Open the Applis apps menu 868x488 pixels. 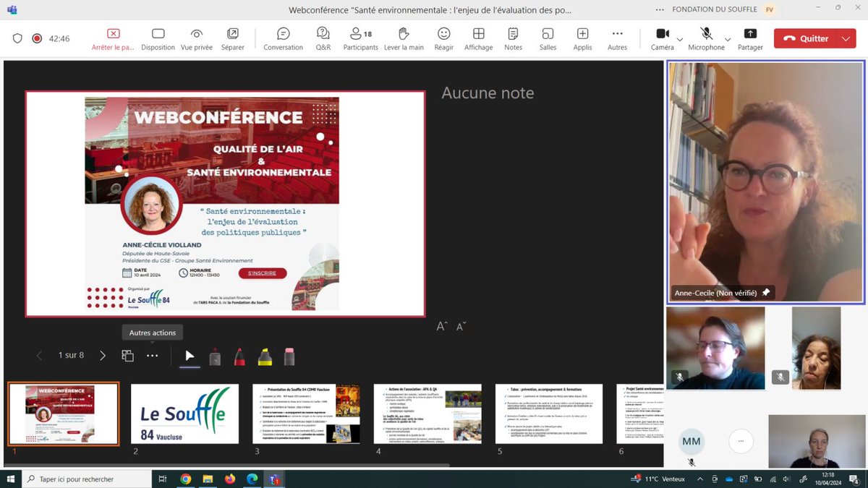pyautogui.click(x=582, y=38)
